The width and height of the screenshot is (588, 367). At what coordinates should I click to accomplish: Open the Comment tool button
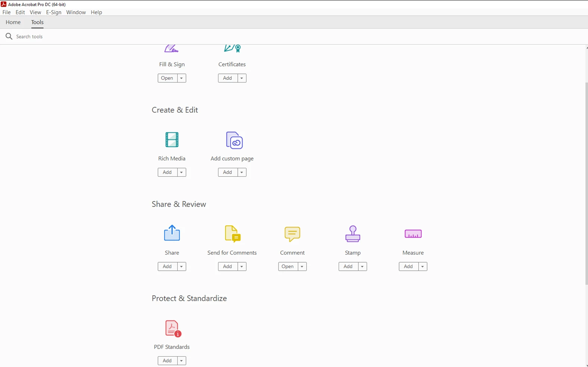point(288,266)
